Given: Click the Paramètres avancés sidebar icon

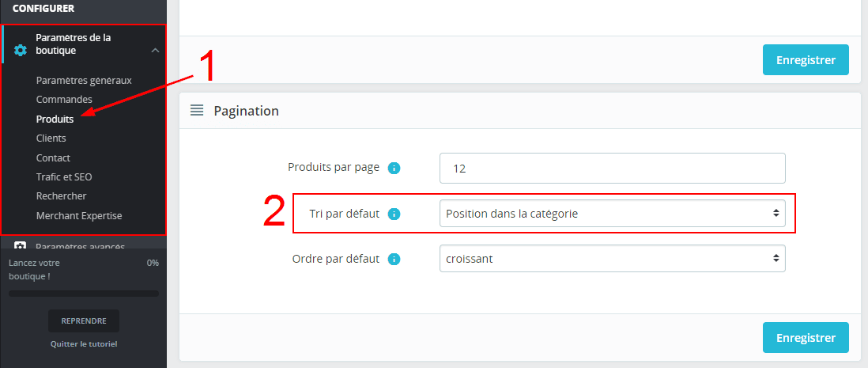Looking at the screenshot, I should point(21,246).
